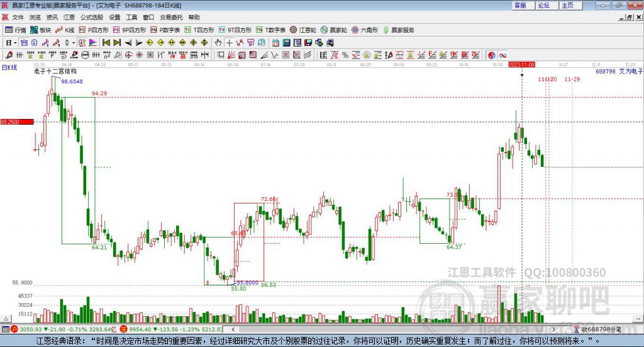Open the 公式选股 menu

click(x=92, y=17)
